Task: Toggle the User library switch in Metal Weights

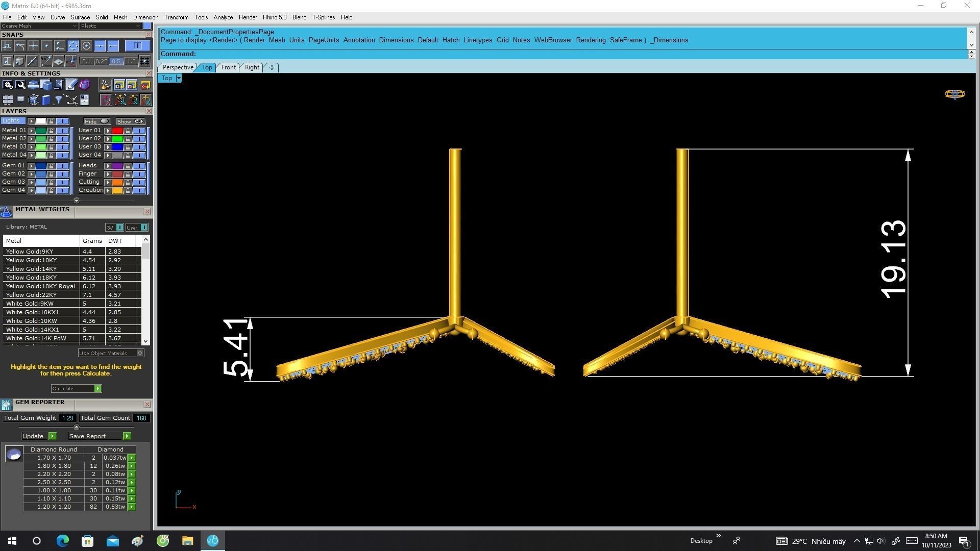Action: pos(144,228)
